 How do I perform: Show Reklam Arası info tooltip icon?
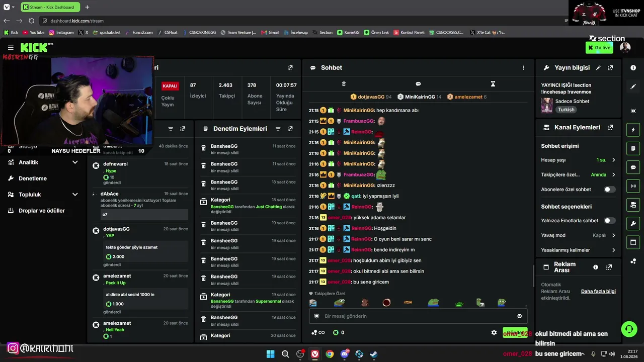[x=596, y=267]
